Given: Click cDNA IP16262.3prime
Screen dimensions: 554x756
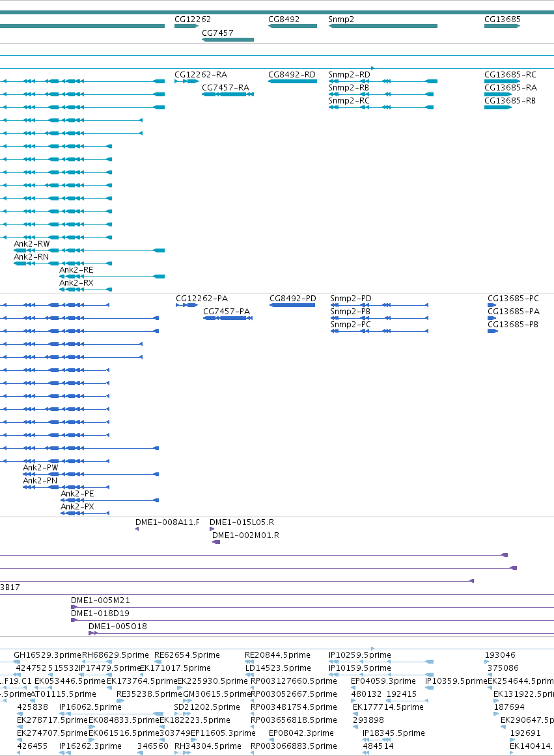Looking at the screenshot, I should click(x=90, y=746).
